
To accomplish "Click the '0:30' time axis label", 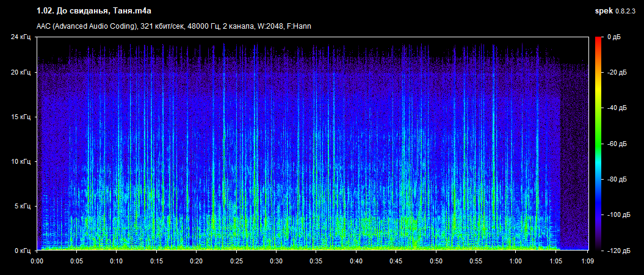I will [277, 261].
